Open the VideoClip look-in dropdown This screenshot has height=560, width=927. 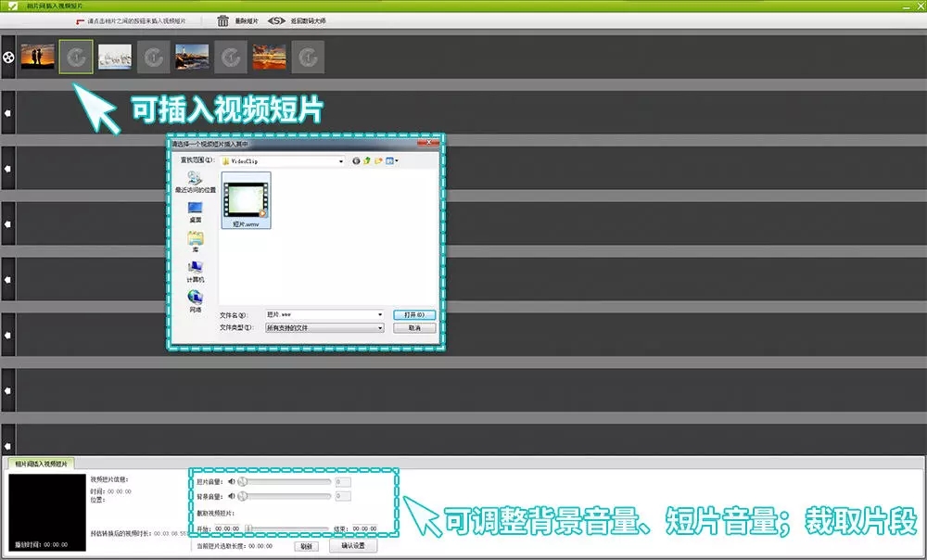[283, 160]
